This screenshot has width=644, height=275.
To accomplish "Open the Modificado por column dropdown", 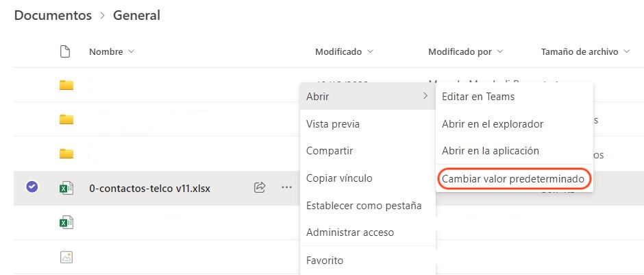I will 500,52.
